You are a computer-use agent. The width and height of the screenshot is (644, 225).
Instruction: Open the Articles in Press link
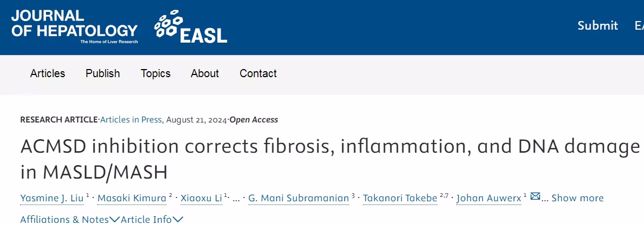[131, 119]
